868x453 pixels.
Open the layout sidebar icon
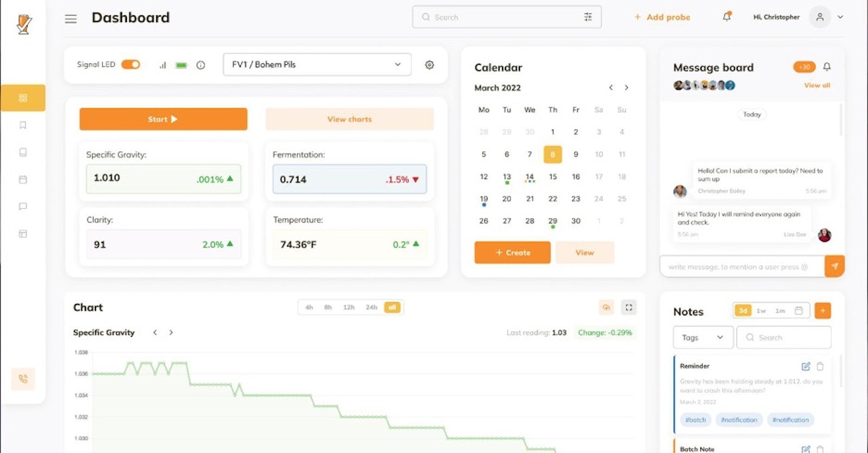(x=23, y=234)
